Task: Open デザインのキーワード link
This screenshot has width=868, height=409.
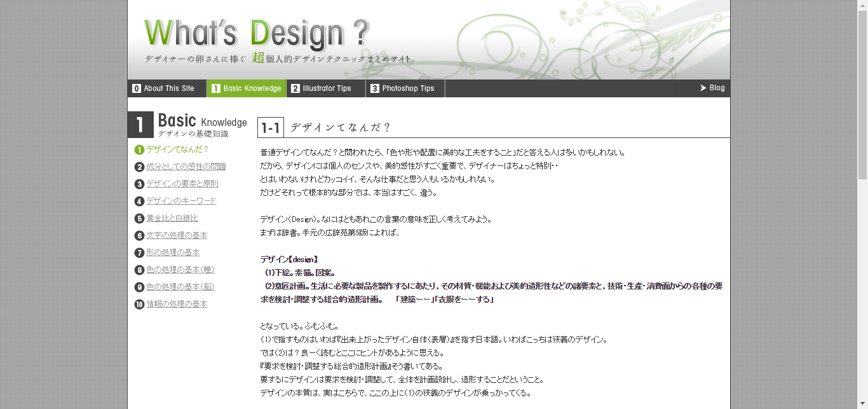Action: (x=181, y=201)
